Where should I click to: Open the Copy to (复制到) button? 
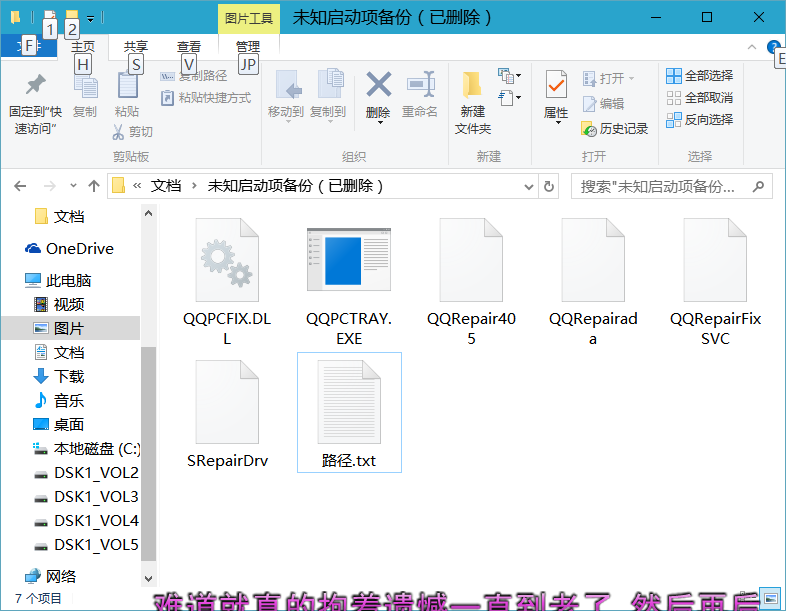tap(328, 96)
